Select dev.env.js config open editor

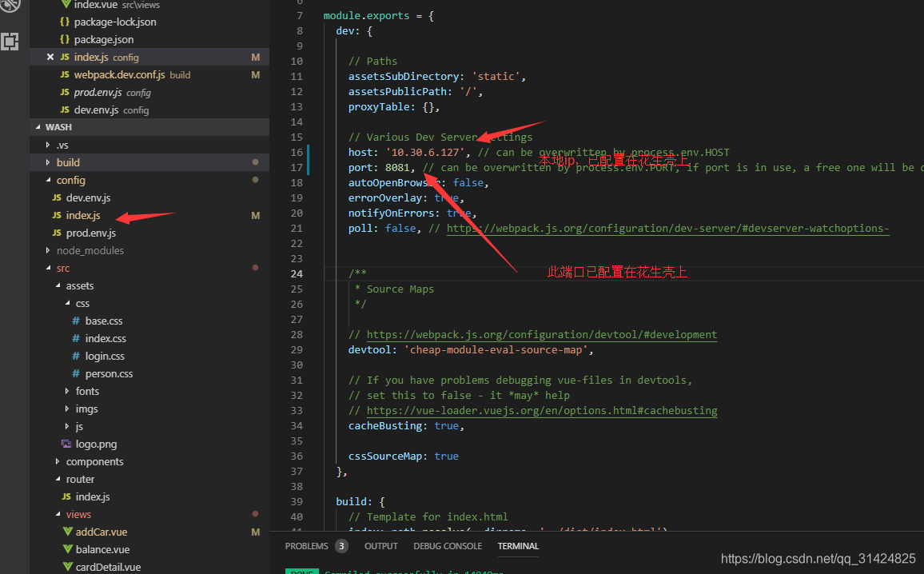[111, 110]
